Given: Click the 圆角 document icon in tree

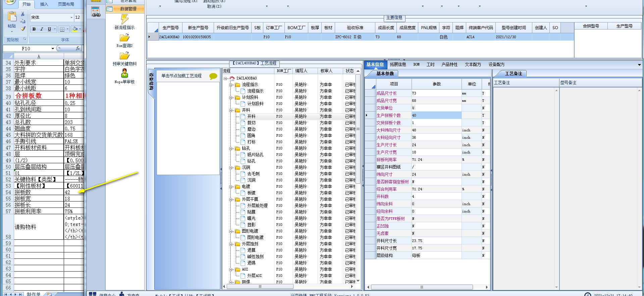Looking at the screenshot, I should click(243, 136).
